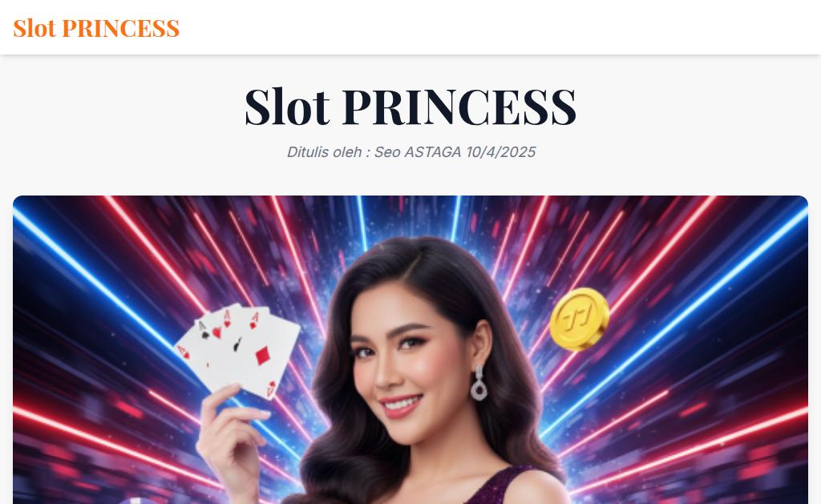Click the large dark Slot PRINCESS page heading

tap(410, 107)
